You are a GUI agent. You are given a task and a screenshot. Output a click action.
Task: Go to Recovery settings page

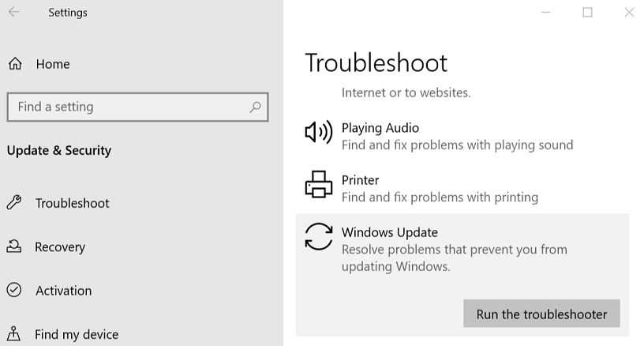(x=60, y=246)
